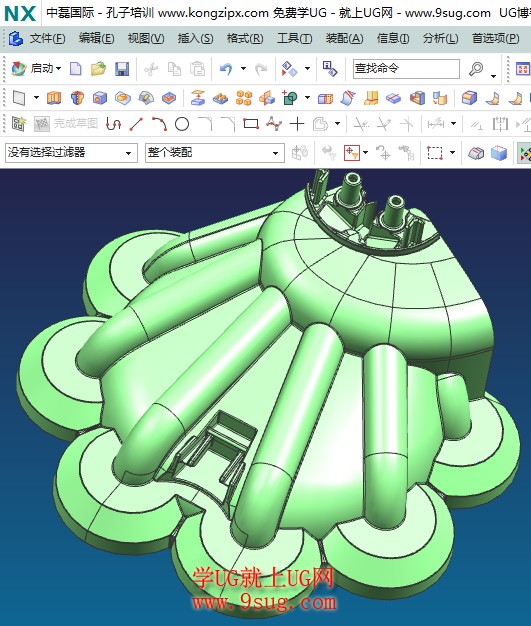Click the Pattern feature cubes icon
531x626 pixels.
point(244,97)
